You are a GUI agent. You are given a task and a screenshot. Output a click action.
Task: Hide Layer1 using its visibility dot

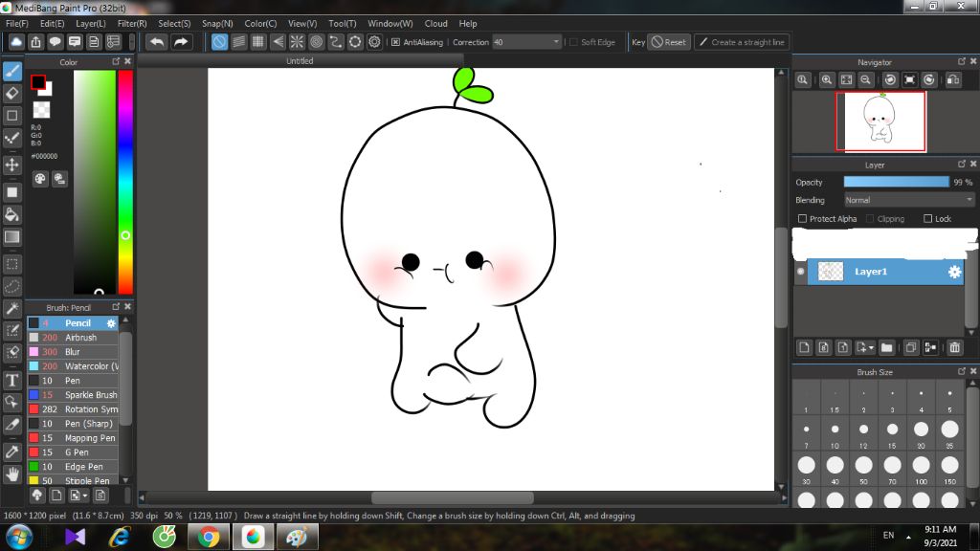click(x=802, y=272)
